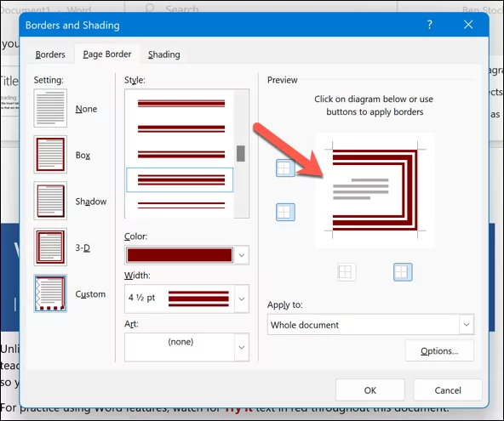Open the Color dropdown arrow
The width and height of the screenshot is (504, 421).
click(242, 255)
